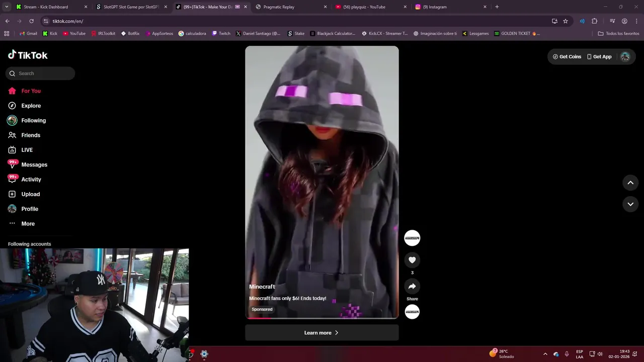644x362 pixels.
Task: Click the Sponsored label on the video
Action: tap(262, 309)
